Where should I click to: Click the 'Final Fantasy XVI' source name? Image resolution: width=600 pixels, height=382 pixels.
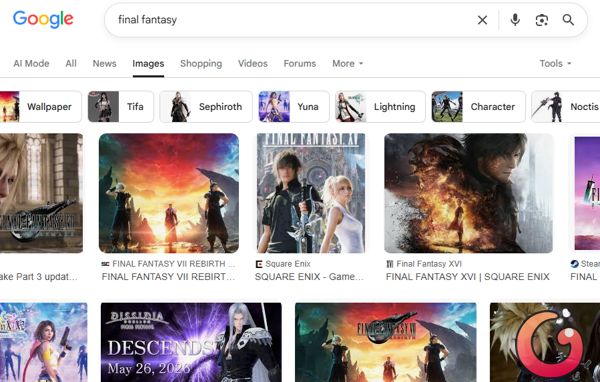click(x=429, y=264)
